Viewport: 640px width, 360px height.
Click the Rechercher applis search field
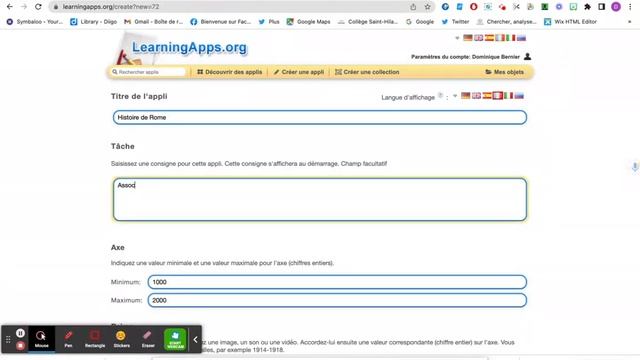[x=149, y=72]
